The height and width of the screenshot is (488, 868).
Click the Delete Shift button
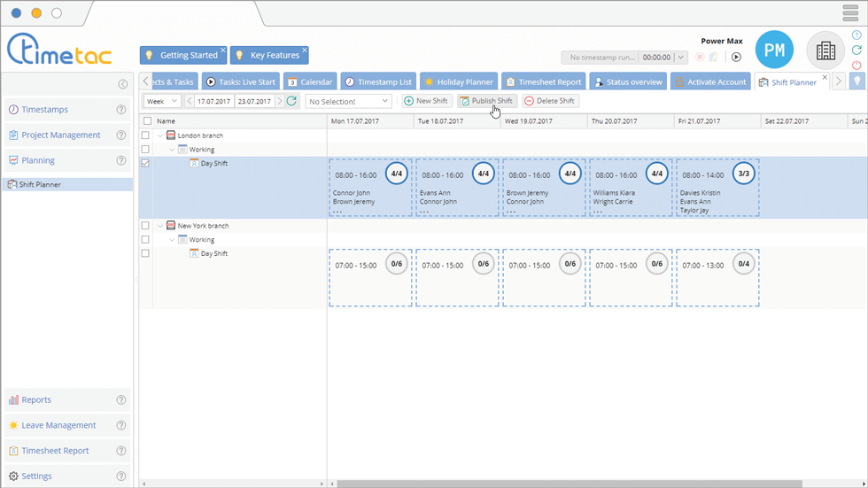(549, 101)
